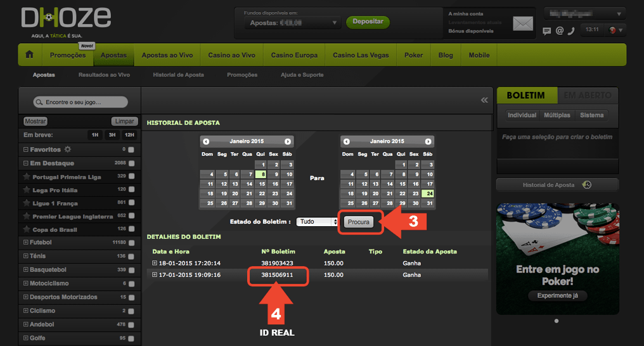Click the home icon in navigation bar
Viewport: 644px width, 346px height.
(x=29, y=55)
